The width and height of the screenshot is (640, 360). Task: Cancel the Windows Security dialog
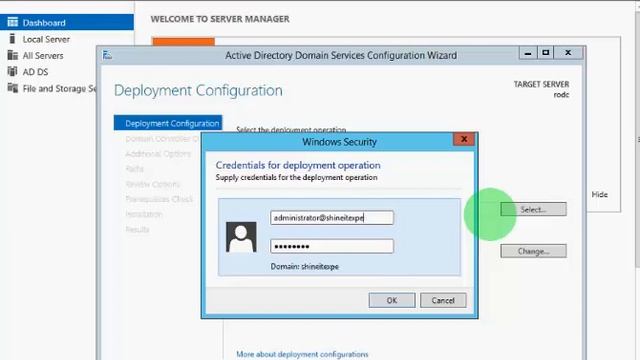pos(443,300)
